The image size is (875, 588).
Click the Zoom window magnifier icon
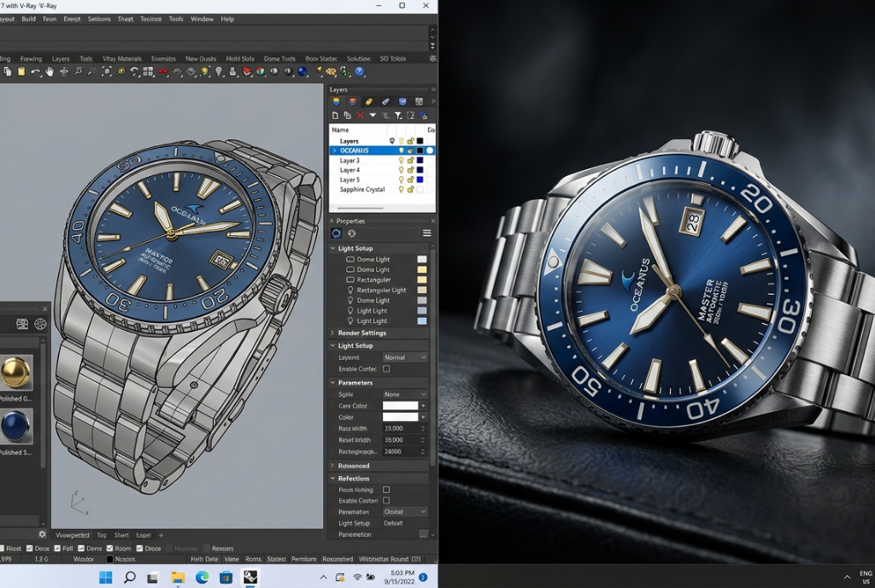tap(91, 72)
